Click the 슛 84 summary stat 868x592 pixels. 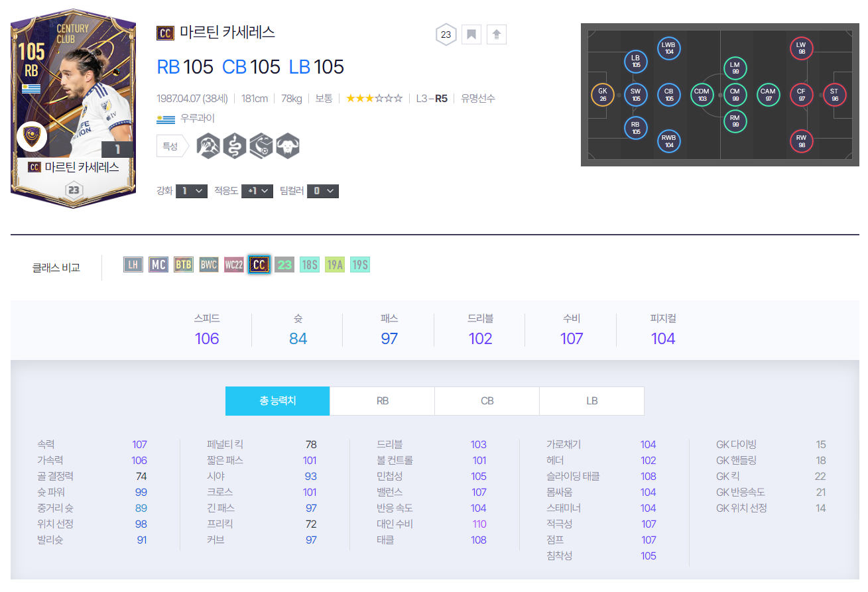pos(298,330)
